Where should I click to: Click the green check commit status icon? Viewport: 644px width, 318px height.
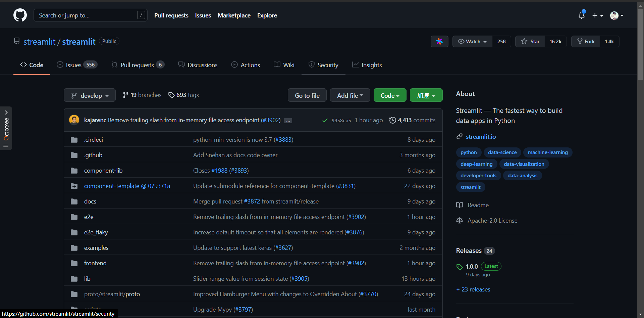(325, 120)
